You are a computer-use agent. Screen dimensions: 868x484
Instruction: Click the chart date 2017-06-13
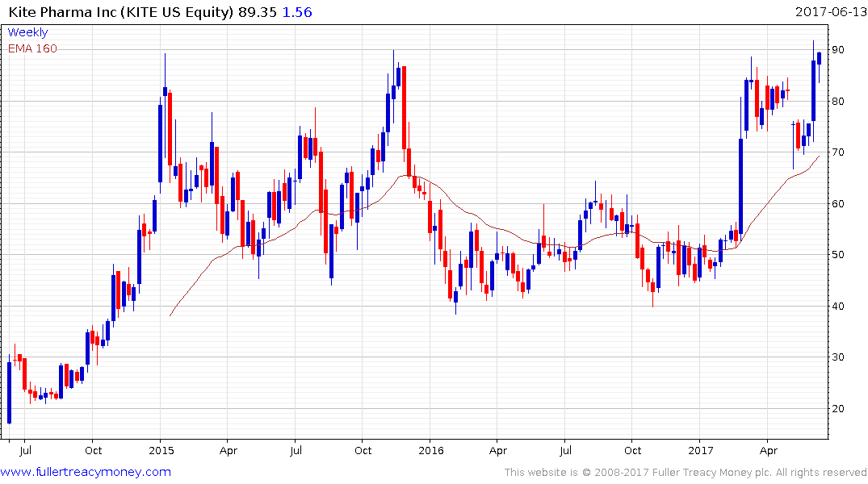[x=830, y=11]
